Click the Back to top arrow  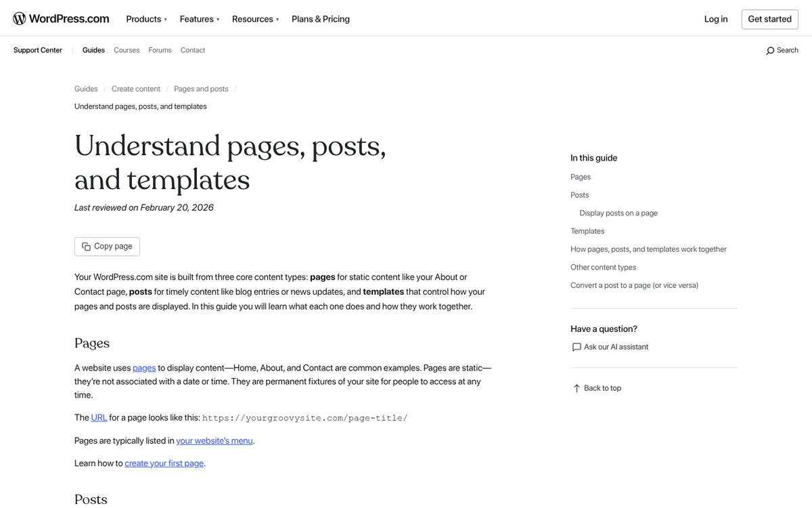tap(576, 387)
